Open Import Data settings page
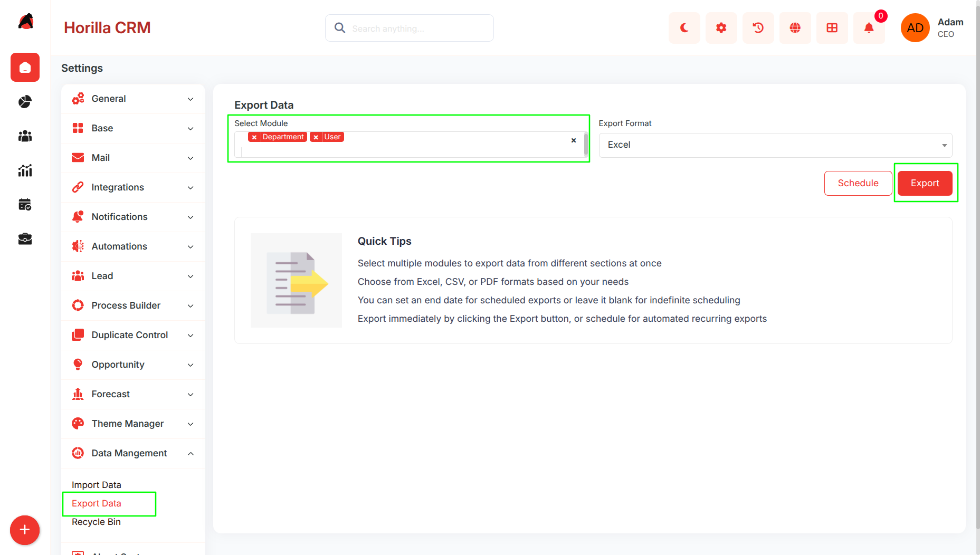The width and height of the screenshot is (980, 555). 97,485
